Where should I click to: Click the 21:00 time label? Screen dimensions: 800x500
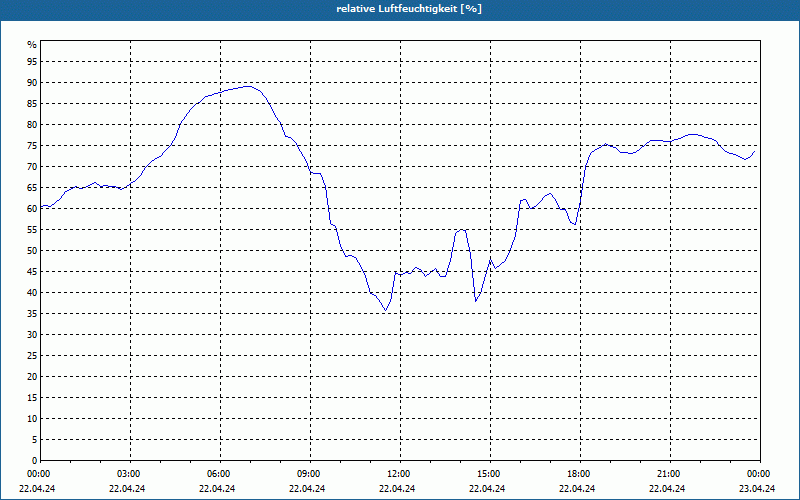click(670, 474)
